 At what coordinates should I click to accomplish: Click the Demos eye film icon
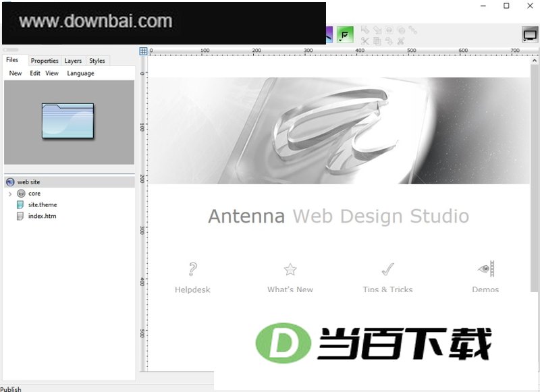486,269
